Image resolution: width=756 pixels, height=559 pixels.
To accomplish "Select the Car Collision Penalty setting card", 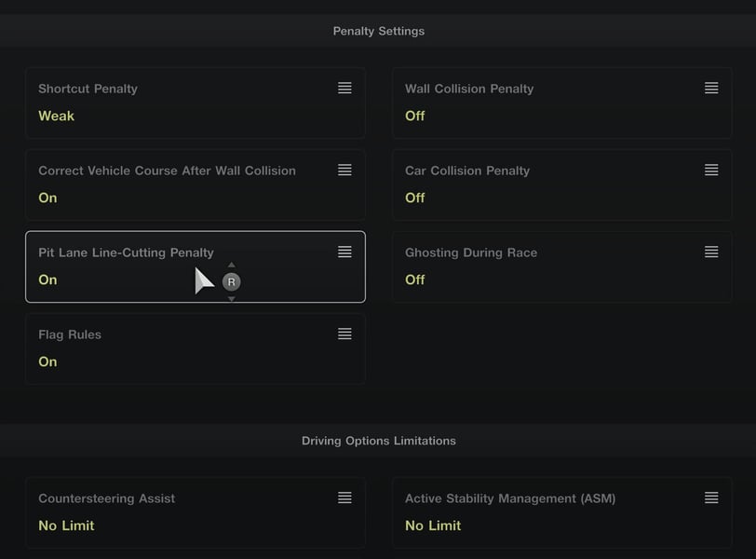I will tap(562, 185).
